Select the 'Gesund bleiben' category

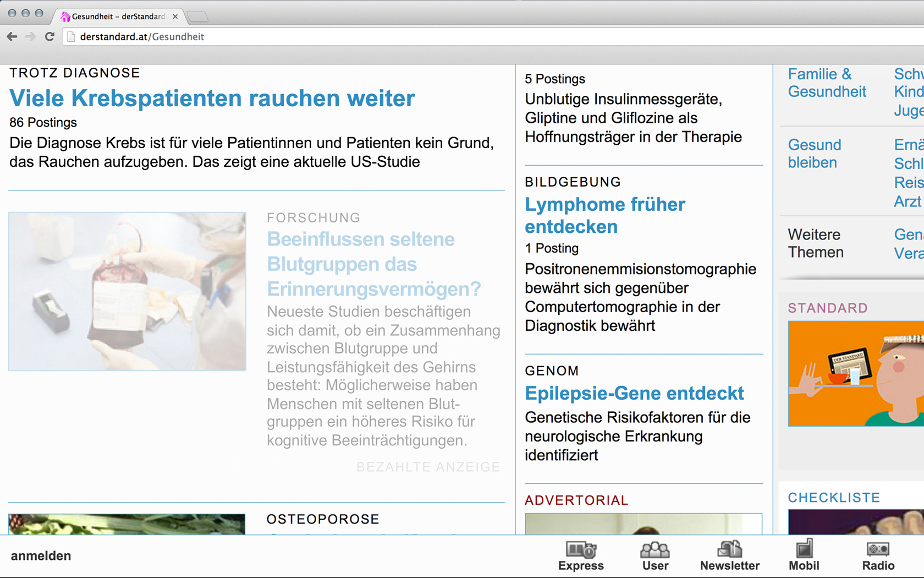click(x=814, y=154)
